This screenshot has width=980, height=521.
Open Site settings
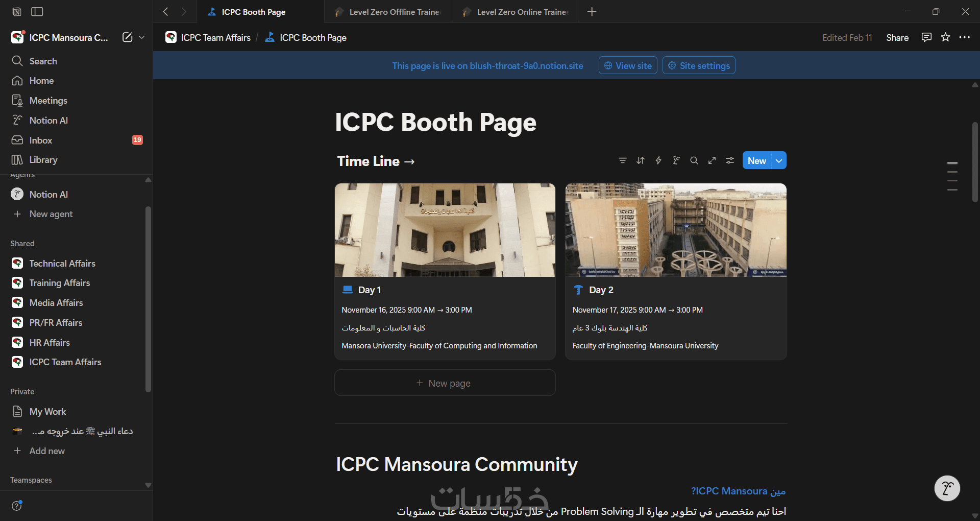(699, 65)
